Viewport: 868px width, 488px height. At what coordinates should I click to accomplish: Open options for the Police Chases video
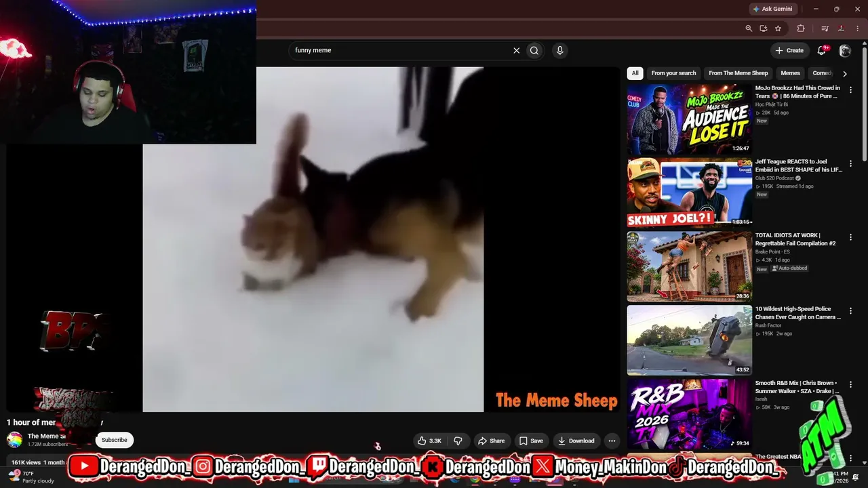850,312
